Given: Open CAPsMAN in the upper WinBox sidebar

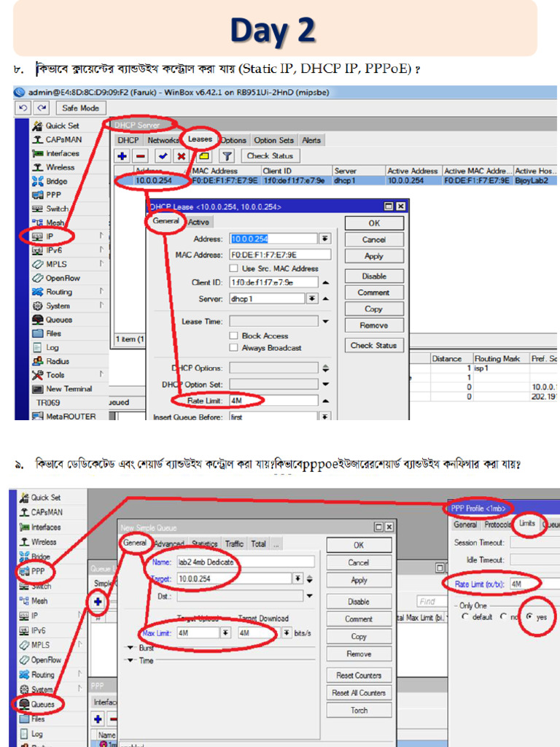Looking at the screenshot, I should click(63, 139).
